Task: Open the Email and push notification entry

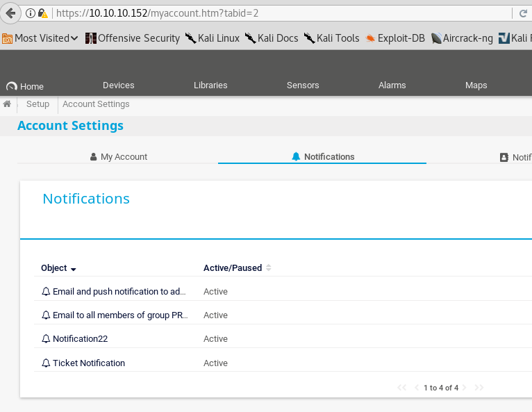Action: coord(118,292)
